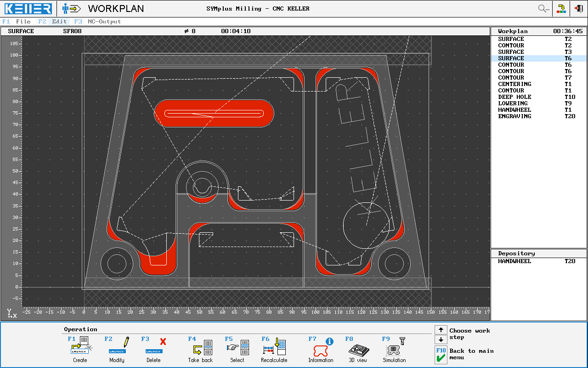The width and height of the screenshot is (588, 368).
Task: Click the colored program-transfer icon near top right
Action: click(x=561, y=8)
